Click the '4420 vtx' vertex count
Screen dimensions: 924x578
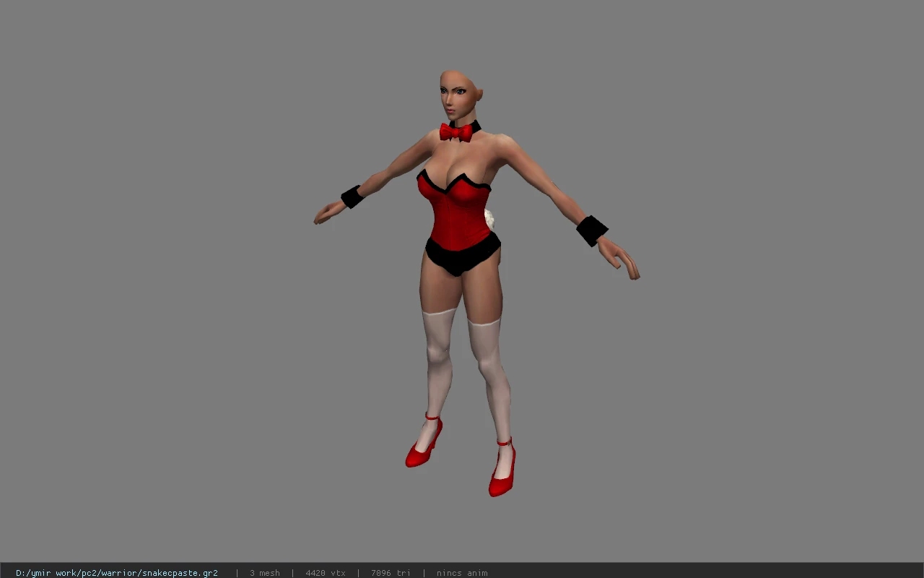click(x=326, y=573)
